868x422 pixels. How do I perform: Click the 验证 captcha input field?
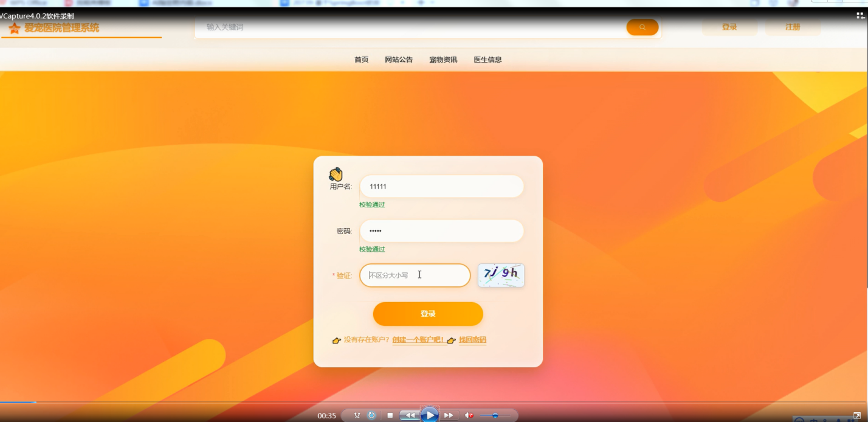pyautogui.click(x=415, y=275)
